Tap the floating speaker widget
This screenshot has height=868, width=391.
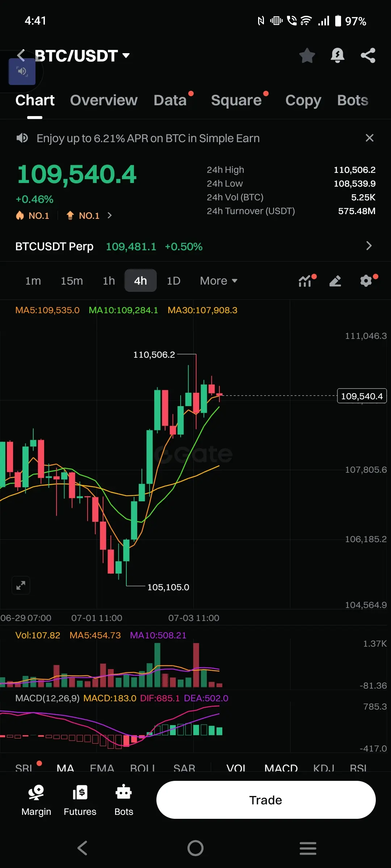click(22, 72)
